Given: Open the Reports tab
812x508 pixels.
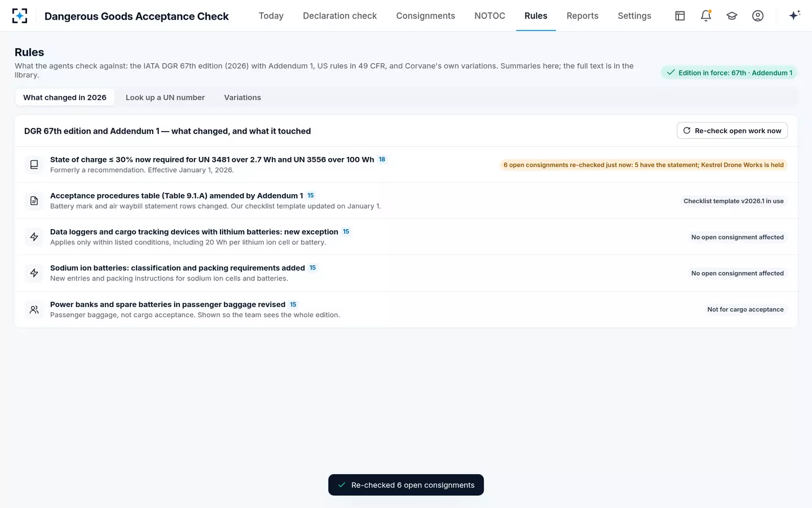Looking at the screenshot, I should pos(582,16).
